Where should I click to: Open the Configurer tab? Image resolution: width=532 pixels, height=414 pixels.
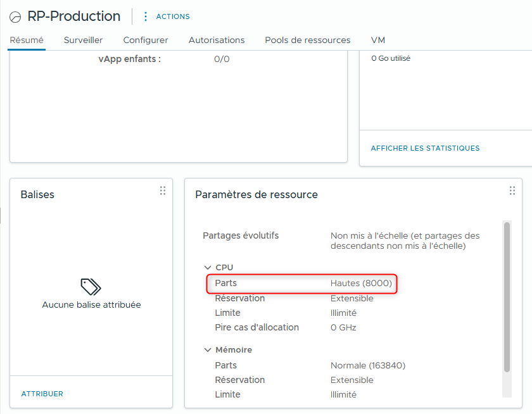145,40
